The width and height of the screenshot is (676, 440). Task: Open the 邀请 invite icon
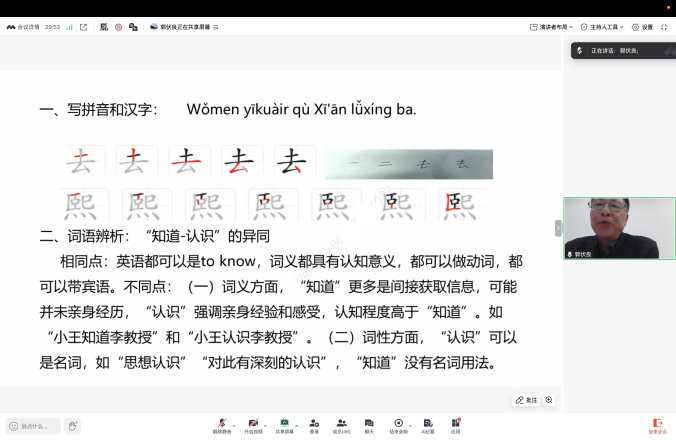[x=314, y=423]
